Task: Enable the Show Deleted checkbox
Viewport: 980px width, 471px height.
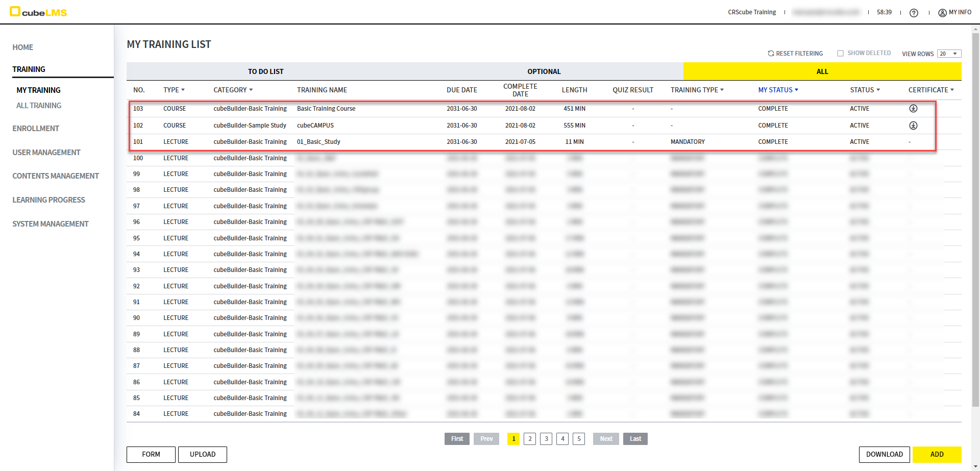Action: click(840, 54)
